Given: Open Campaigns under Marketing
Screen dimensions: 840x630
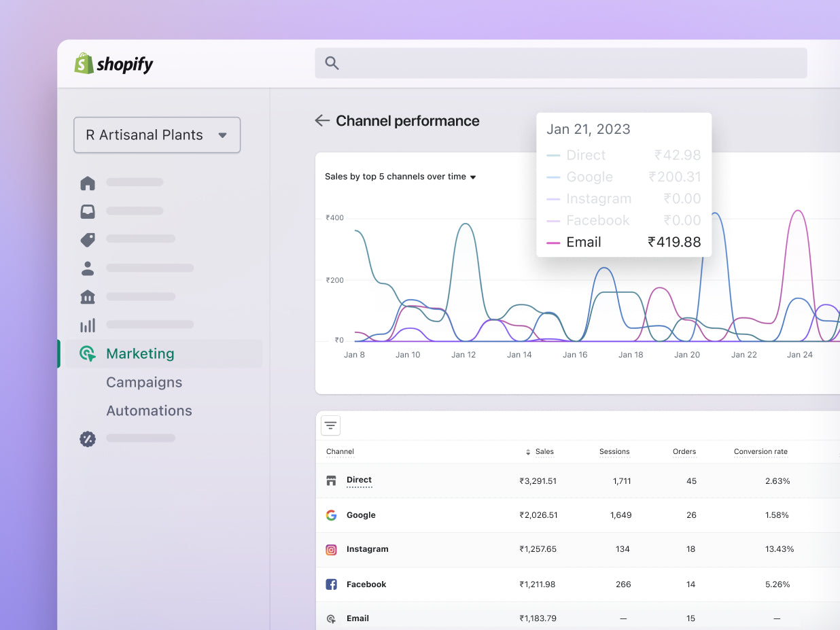Looking at the screenshot, I should [144, 382].
